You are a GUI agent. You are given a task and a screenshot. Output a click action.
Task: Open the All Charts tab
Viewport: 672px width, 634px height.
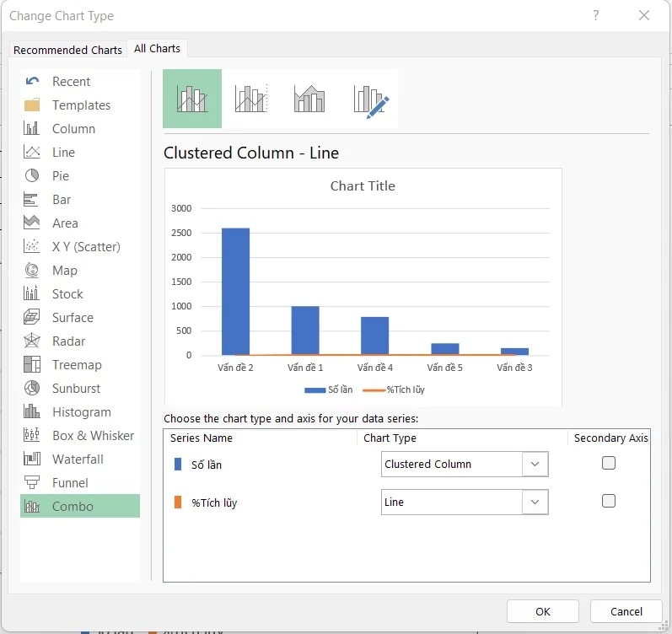[x=157, y=49]
